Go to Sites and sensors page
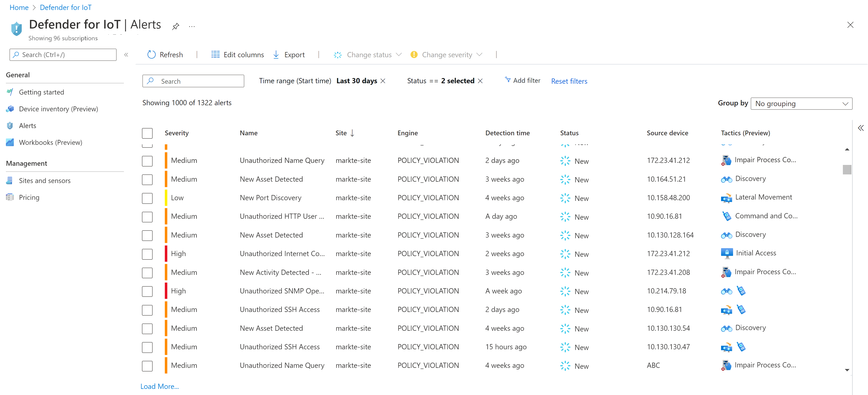The image size is (868, 395). coord(44,181)
